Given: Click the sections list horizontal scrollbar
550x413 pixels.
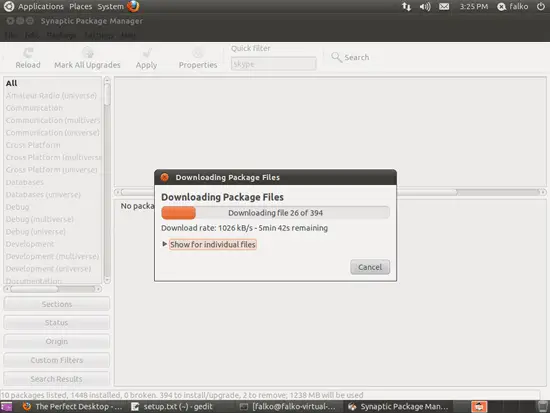Looking at the screenshot, I should click(53, 289).
